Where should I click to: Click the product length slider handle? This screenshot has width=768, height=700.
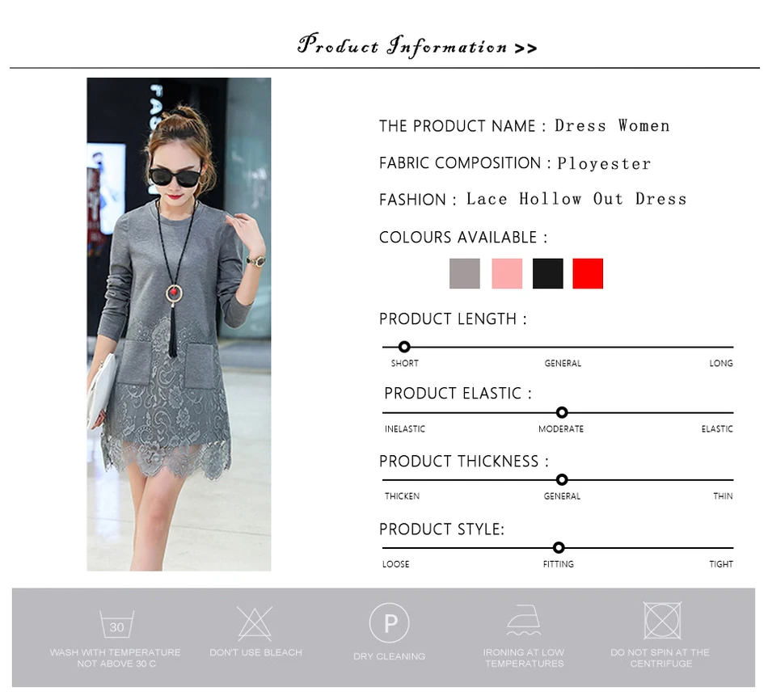404,347
